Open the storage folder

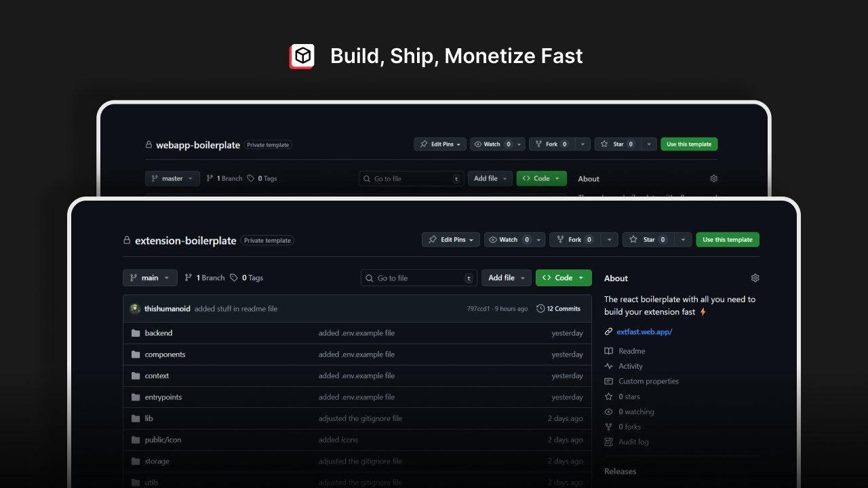coord(157,461)
